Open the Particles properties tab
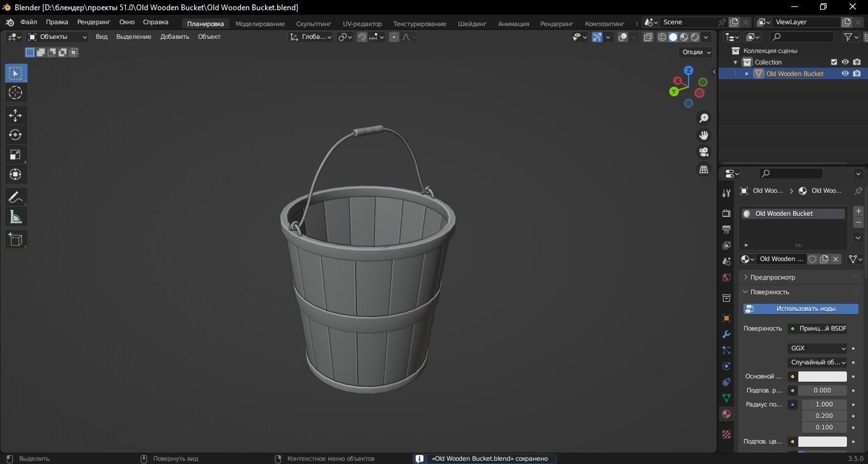This screenshot has height=464, width=868. 726,350
